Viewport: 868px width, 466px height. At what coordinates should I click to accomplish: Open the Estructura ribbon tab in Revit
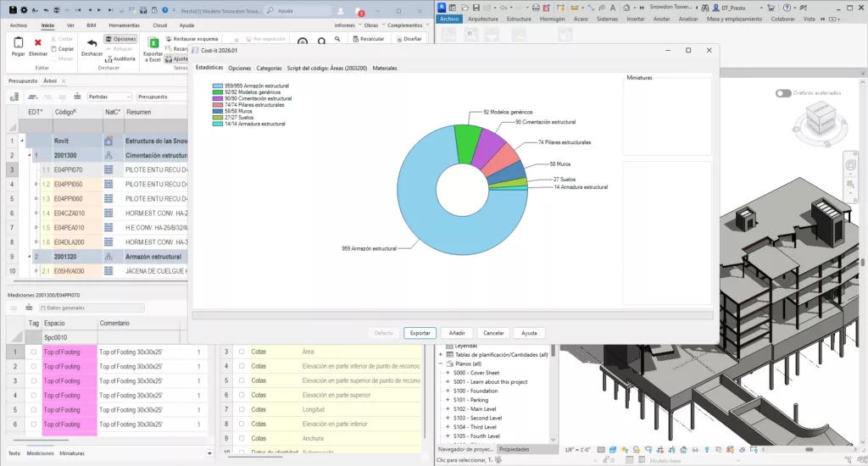pyautogui.click(x=519, y=19)
